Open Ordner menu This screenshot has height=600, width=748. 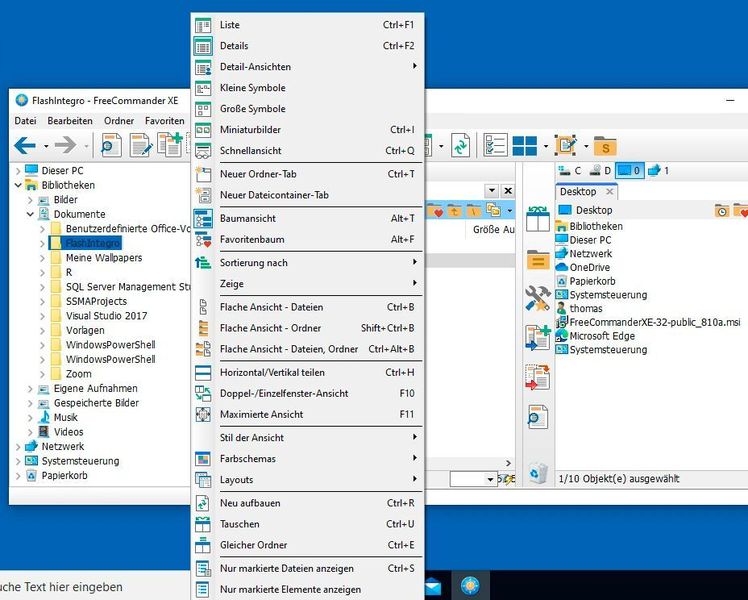(x=119, y=121)
